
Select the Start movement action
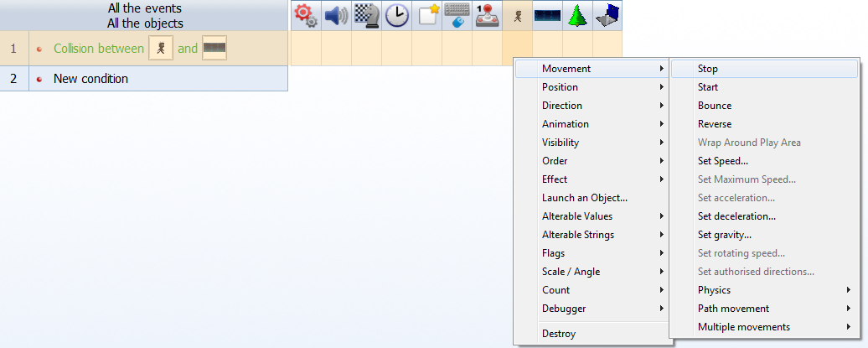point(764,87)
